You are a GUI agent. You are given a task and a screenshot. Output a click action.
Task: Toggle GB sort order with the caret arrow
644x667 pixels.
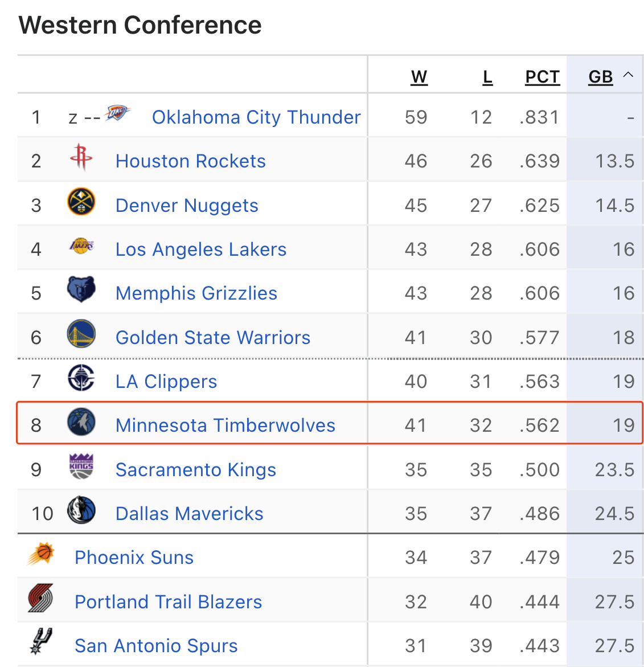[628, 75]
